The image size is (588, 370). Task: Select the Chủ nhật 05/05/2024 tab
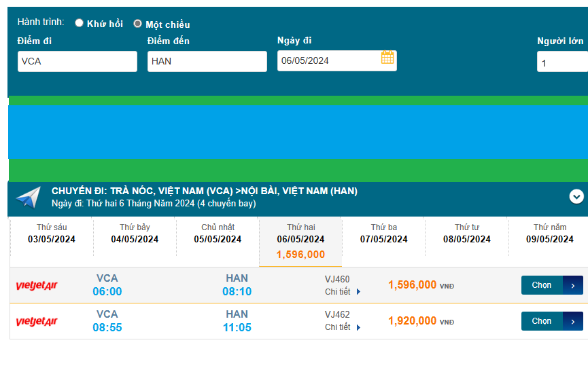point(218,234)
